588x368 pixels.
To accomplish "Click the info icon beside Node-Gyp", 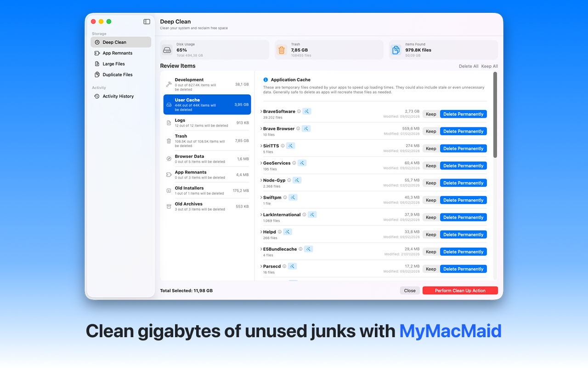I will [x=289, y=180].
